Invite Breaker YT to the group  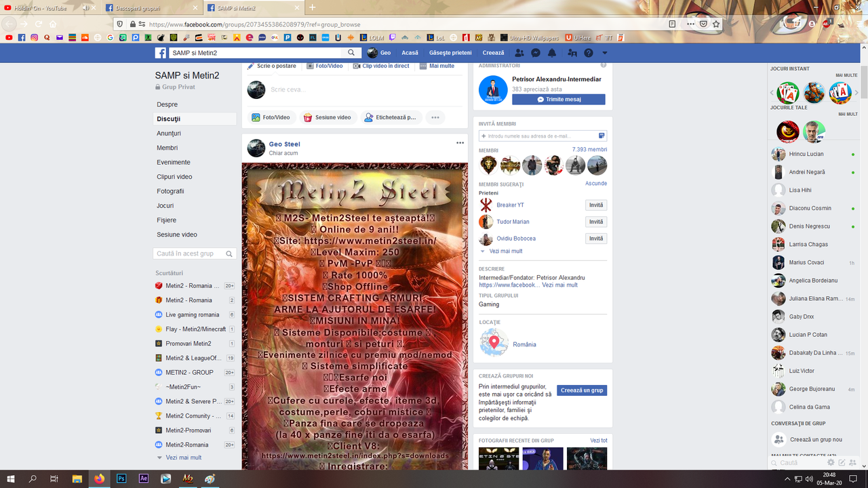[x=596, y=205]
